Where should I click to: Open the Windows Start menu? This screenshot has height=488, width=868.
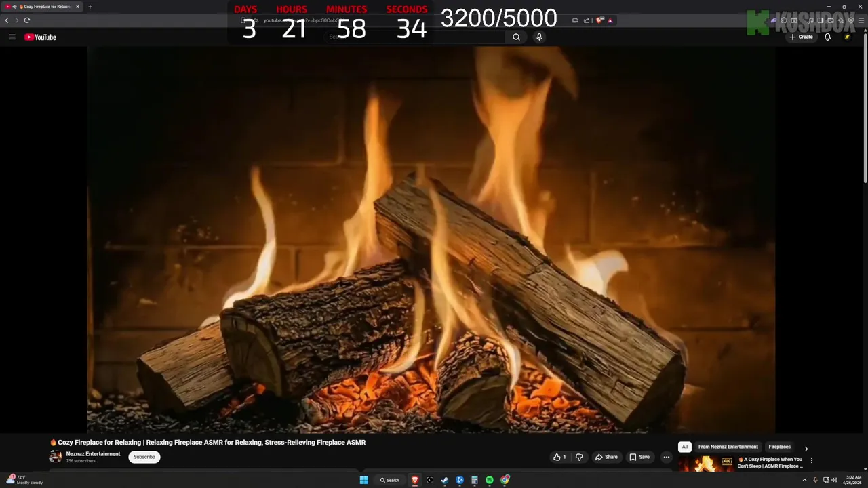(x=363, y=480)
